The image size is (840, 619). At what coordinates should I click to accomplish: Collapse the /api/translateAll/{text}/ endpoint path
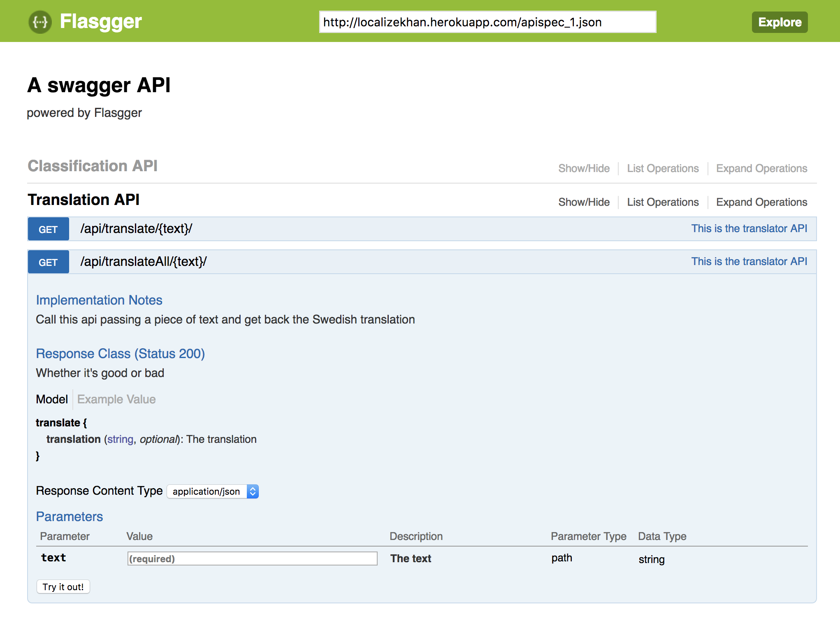click(144, 262)
